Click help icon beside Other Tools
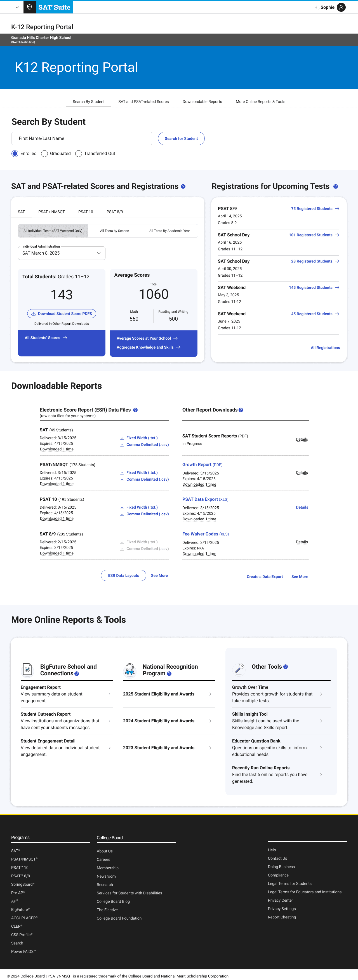This screenshot has width=358, height=980. [x=286, y=667]
